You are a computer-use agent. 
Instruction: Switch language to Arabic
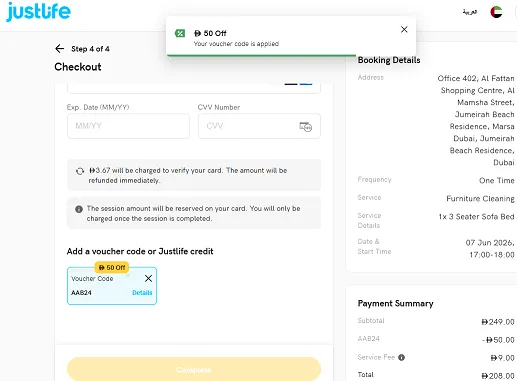pos(470,12)
